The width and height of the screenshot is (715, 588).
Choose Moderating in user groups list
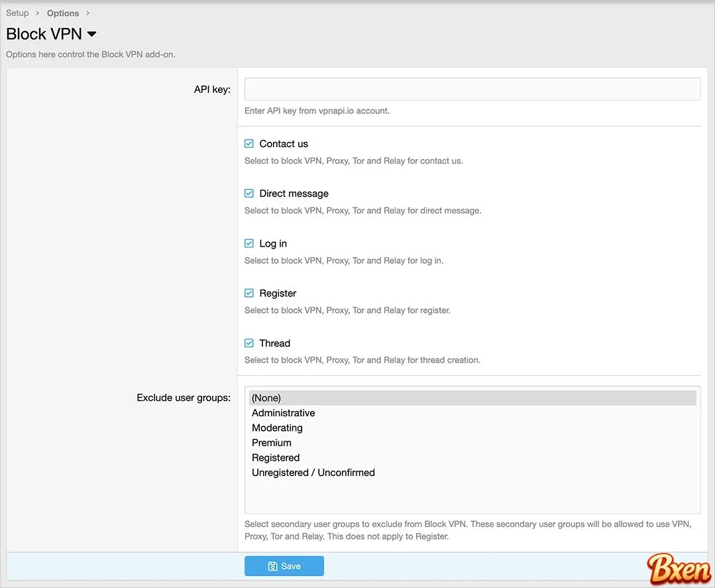[277, 428]
